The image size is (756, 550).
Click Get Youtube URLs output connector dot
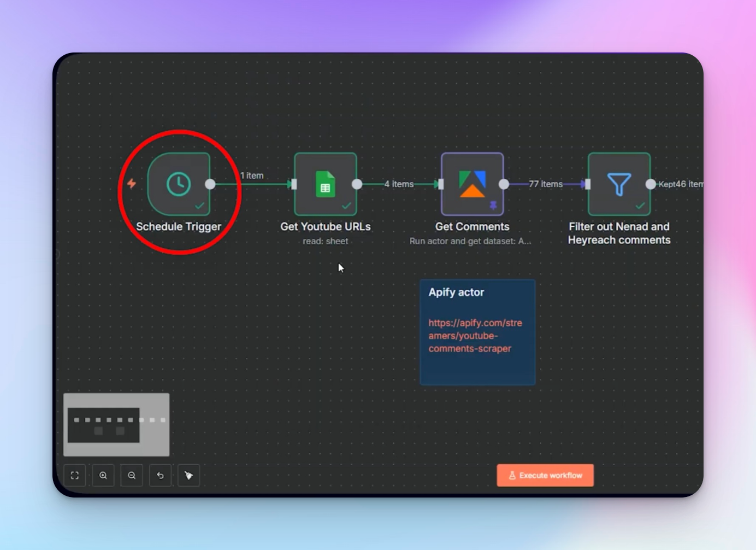tap(357, 184)
